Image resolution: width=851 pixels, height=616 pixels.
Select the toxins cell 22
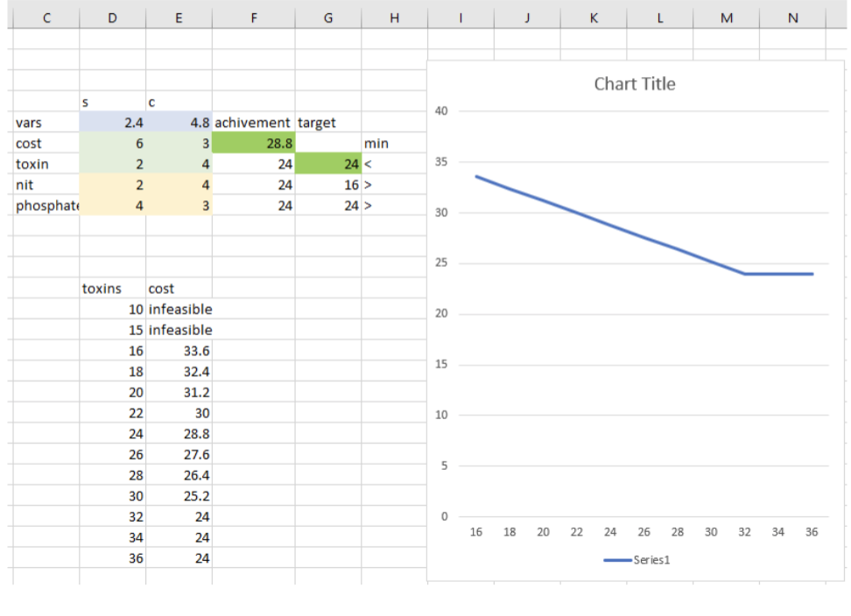point(112,413)
